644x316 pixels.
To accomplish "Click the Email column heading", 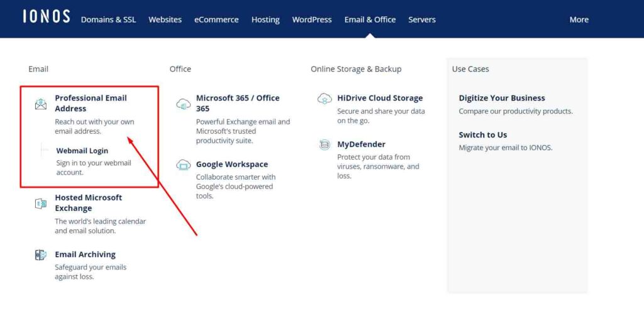I will click(38, 69).
